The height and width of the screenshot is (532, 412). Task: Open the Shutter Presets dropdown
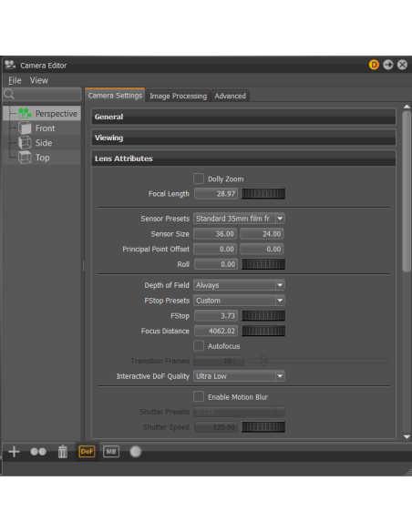click(x=239, y=412)
